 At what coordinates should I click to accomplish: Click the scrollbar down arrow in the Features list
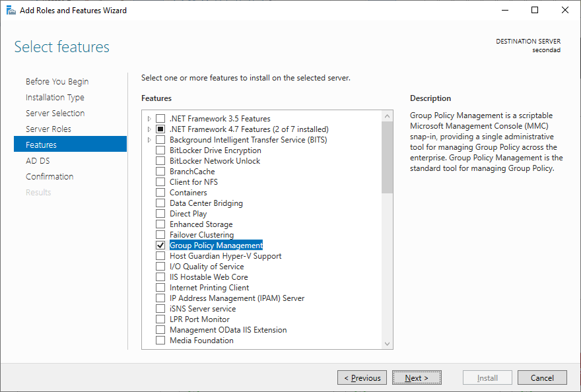pos(386,344)
